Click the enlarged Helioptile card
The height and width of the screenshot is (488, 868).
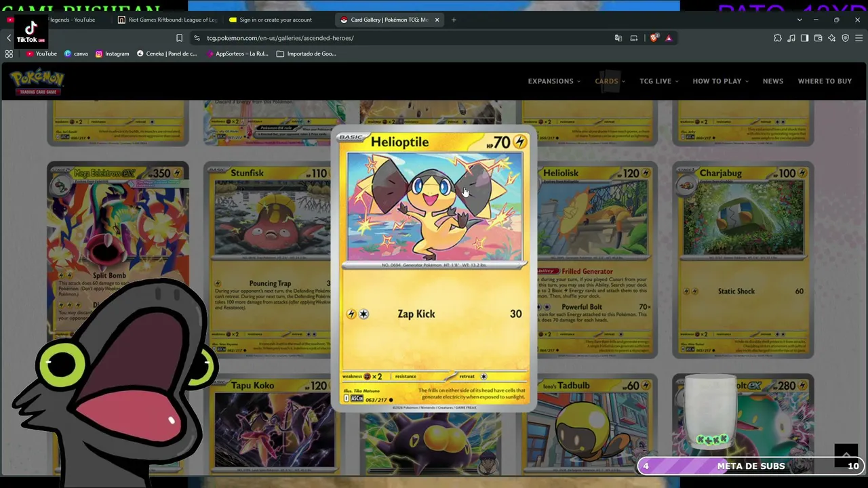433,269
